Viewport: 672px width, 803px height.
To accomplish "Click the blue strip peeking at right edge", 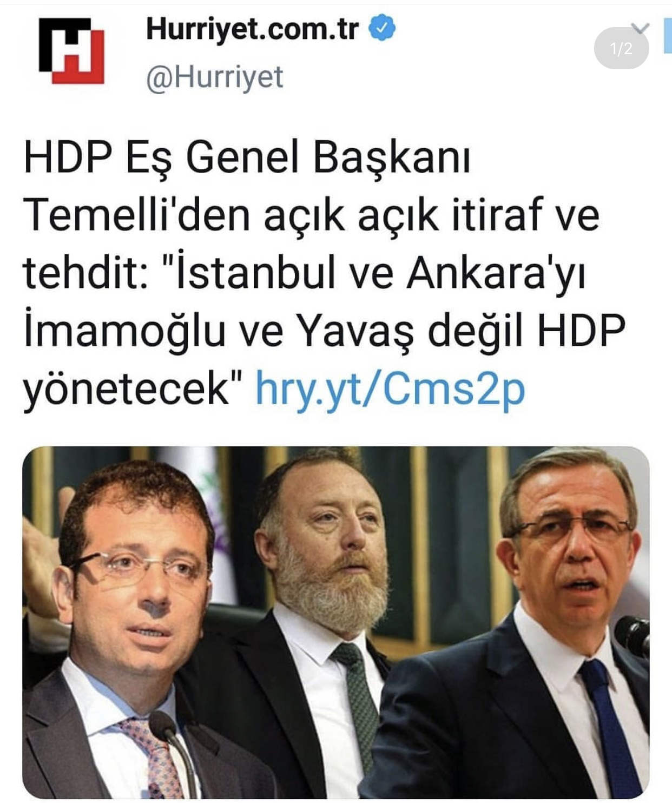I will click(668, 36).
